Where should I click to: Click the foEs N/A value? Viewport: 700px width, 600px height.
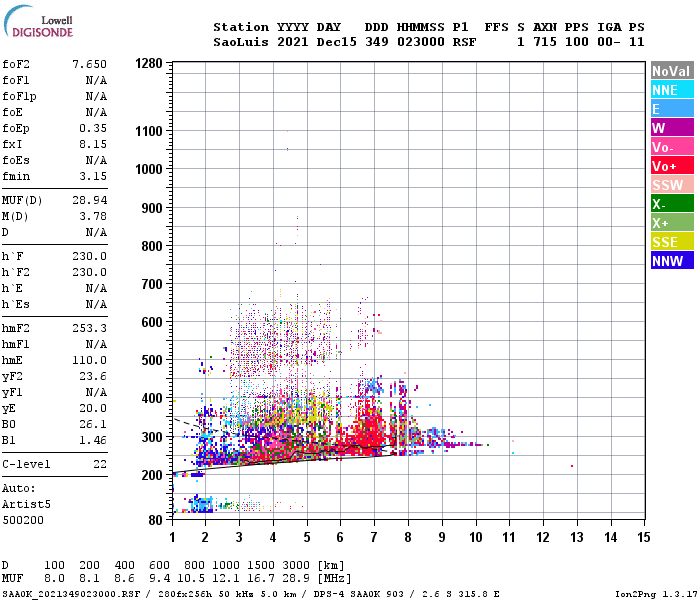pos(96,160)
